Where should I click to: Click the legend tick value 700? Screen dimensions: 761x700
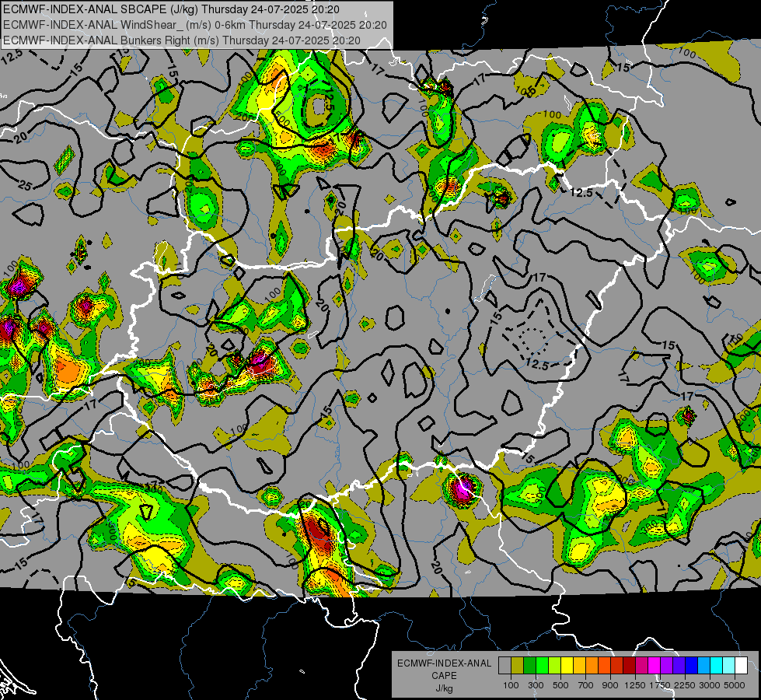pos(586,685)
